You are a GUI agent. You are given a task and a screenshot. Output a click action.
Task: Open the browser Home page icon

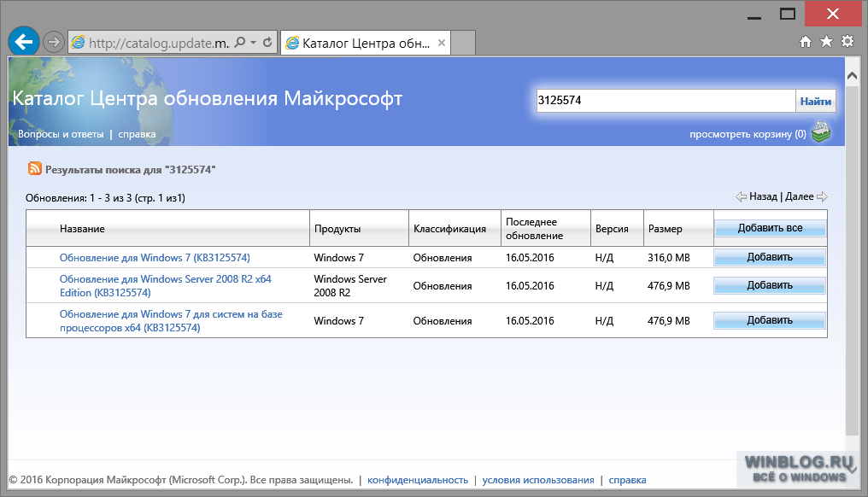[x=806, y=42]
